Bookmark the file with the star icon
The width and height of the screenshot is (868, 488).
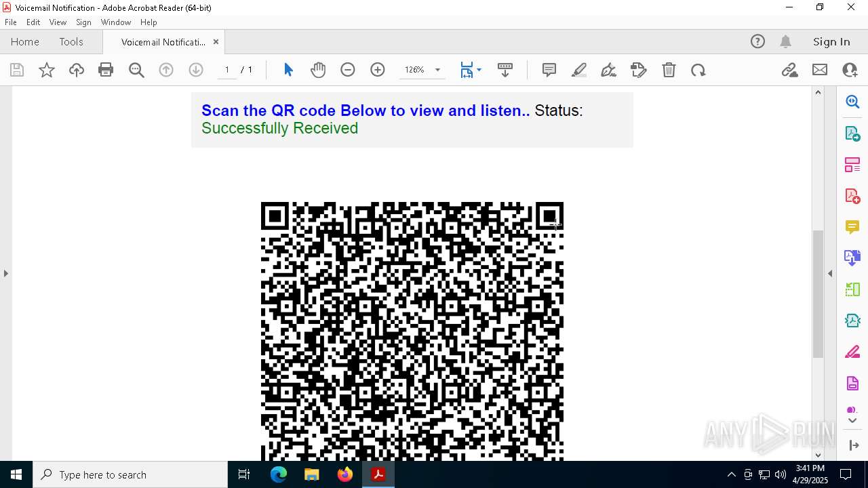point(47,70)
